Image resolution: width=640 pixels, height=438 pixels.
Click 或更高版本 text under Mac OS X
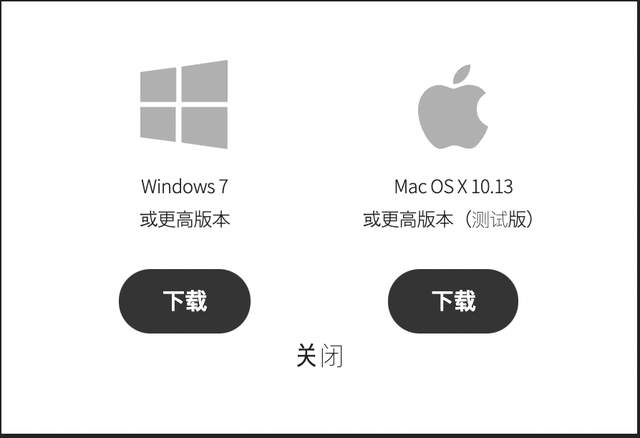pyautogui.click(x=408, y=219)
